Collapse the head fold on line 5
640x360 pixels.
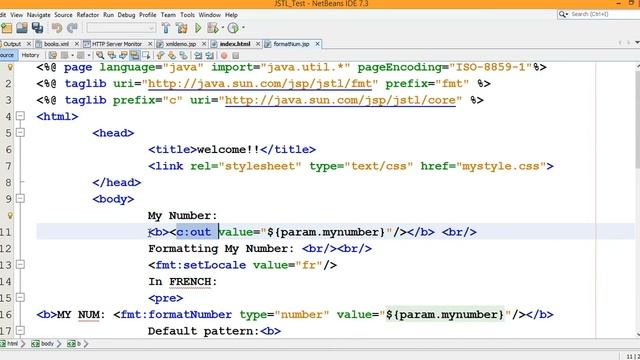pyautogui.click(x=20, y=133)
